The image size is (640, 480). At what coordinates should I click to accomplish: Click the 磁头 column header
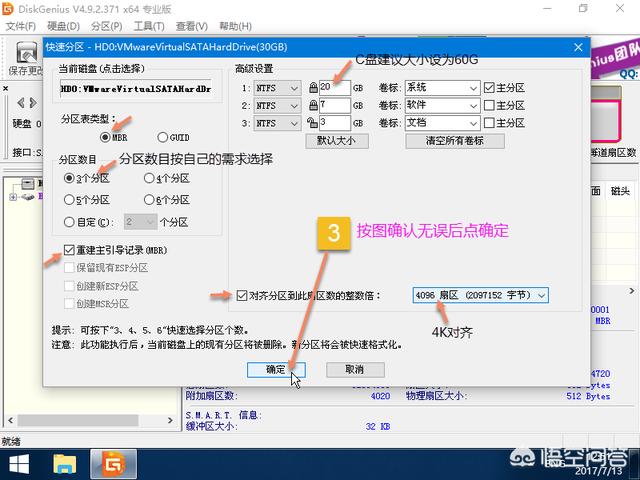[x=620, y=191]
